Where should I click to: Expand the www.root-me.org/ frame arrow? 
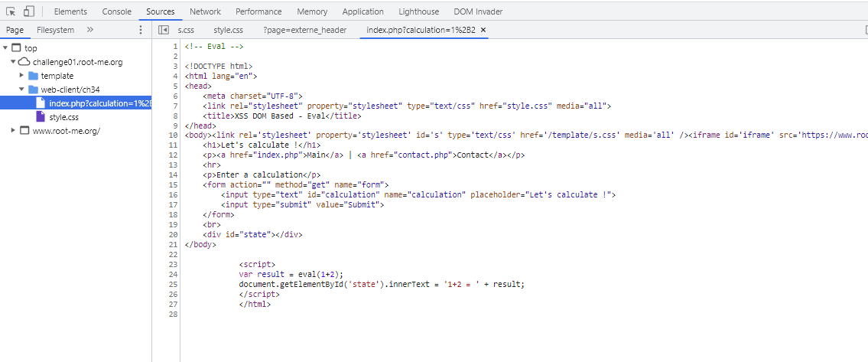pyautogui.click(x=13, y=131)
